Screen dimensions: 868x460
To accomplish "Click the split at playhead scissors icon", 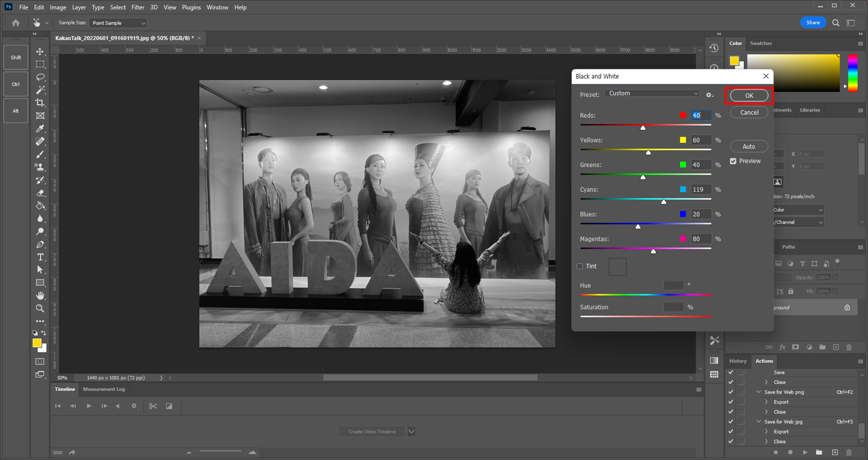I will point(153,406).
